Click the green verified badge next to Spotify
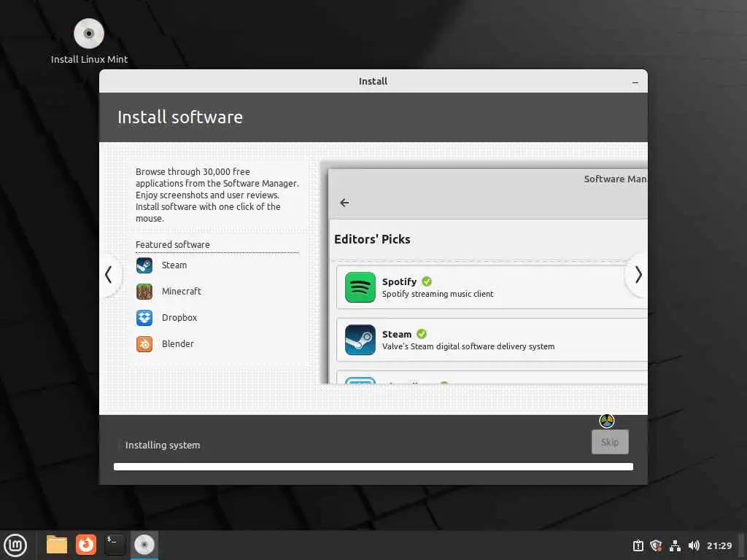The width and height of the screenshot is (747, 560). [427, 281]
